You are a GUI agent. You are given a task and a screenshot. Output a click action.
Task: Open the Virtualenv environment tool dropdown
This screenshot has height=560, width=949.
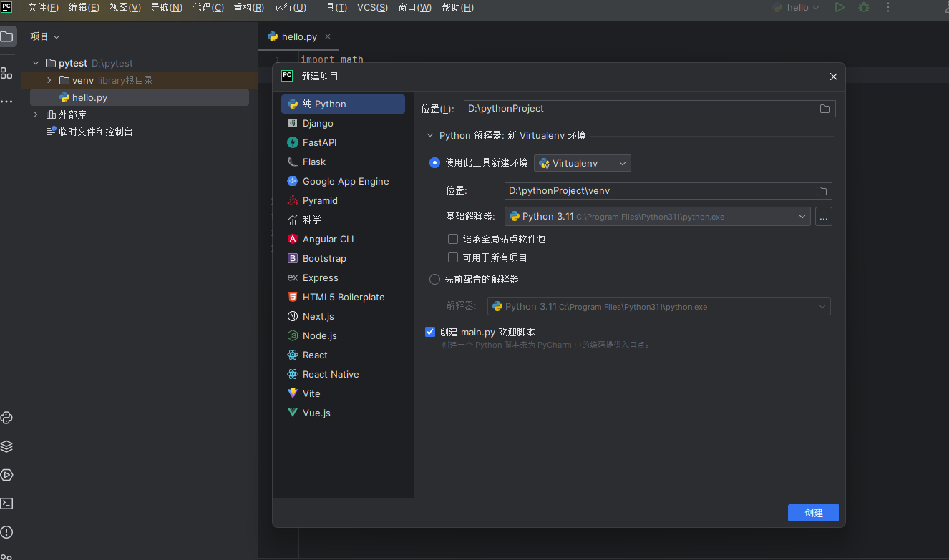tap(583, 164)
